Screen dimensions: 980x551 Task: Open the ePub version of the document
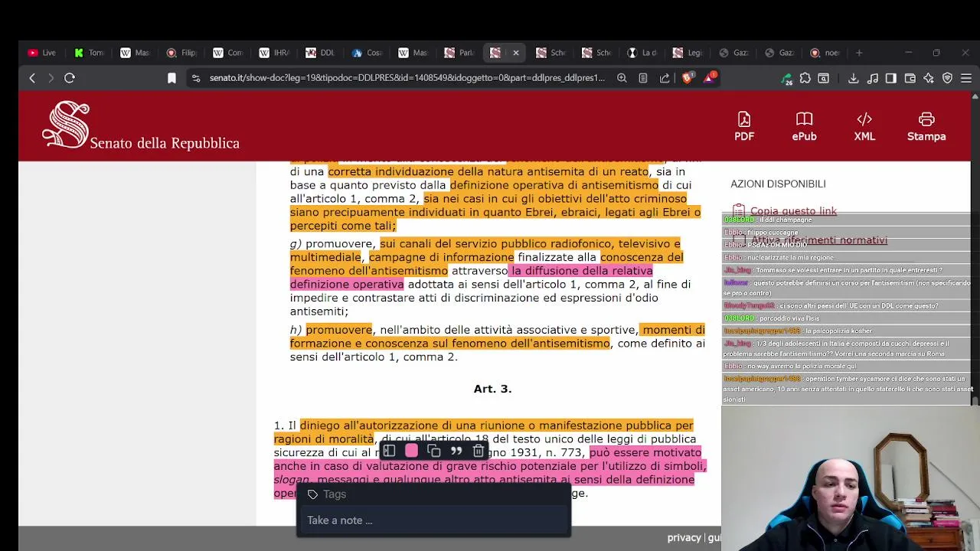(x=804, y=126)
